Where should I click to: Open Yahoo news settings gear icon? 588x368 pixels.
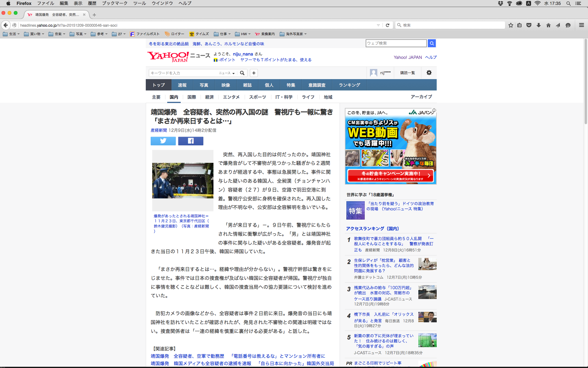429,73
